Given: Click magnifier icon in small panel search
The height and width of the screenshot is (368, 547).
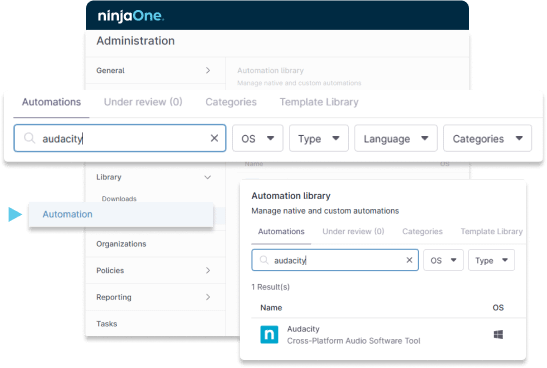Looking at the screenshot, I should point(264,260).
